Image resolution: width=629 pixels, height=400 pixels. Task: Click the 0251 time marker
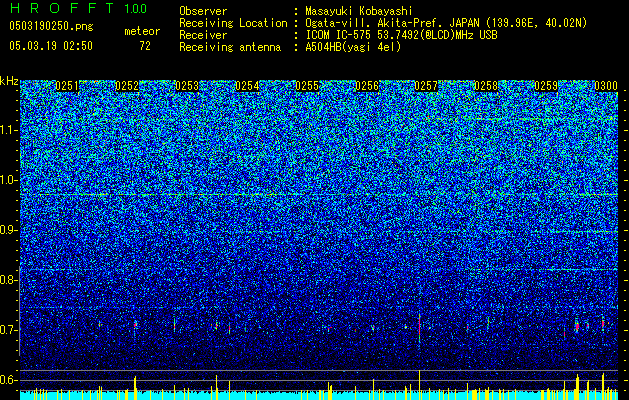[x=67, y=86]
